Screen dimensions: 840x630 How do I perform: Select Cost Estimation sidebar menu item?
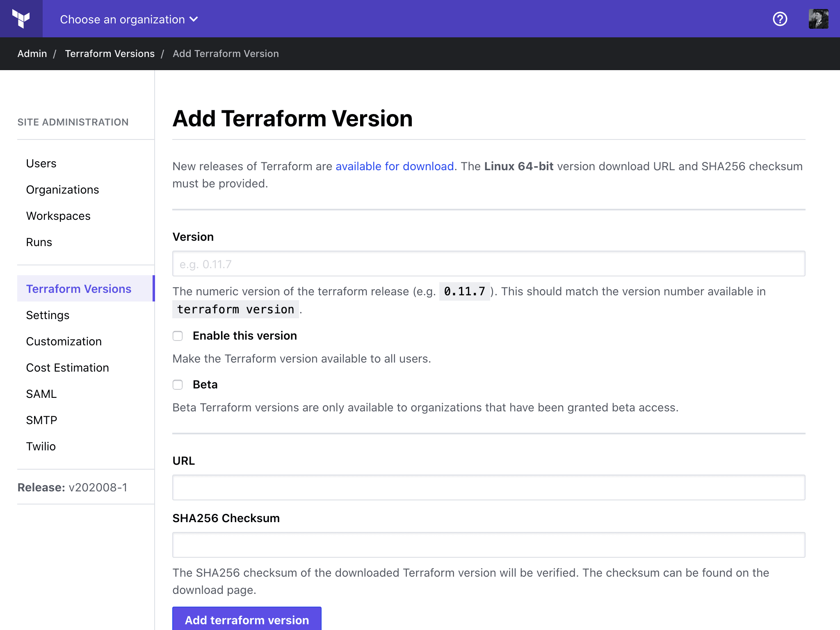[67, 367]
